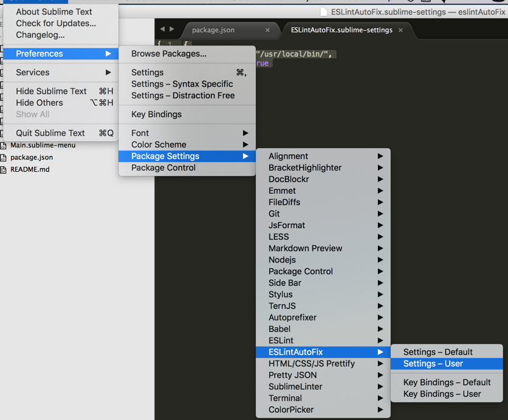Choose Hide Others
508x420 pixels.
pos(61,103)
